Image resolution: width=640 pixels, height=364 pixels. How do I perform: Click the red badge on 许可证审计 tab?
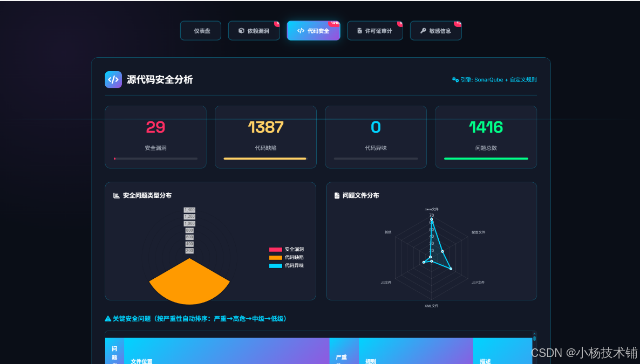400,23
